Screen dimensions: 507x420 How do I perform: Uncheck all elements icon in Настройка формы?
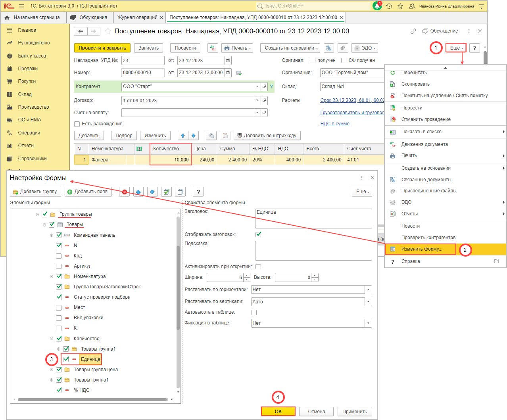(181, 192)
